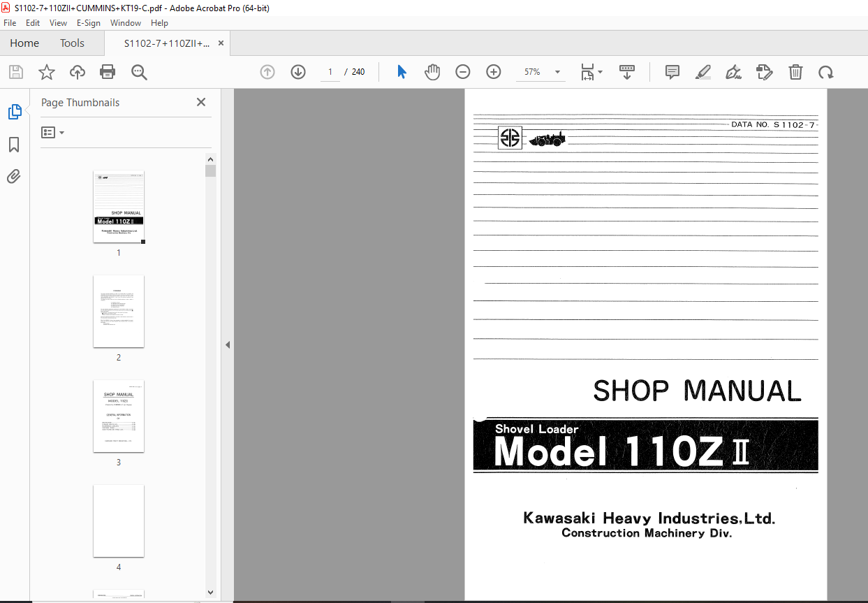The image size is (868, 603).
Task: Choose the Selection arrow tool
Action: [402, 72]
